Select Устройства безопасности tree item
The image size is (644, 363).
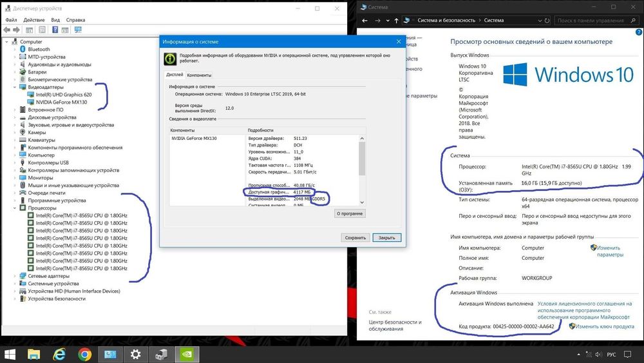tap(57, 299)
